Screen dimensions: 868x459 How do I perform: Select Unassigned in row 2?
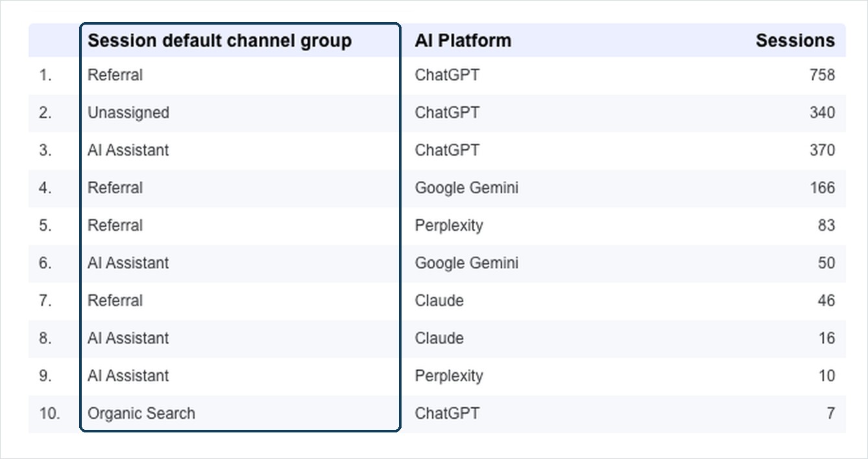128,113
